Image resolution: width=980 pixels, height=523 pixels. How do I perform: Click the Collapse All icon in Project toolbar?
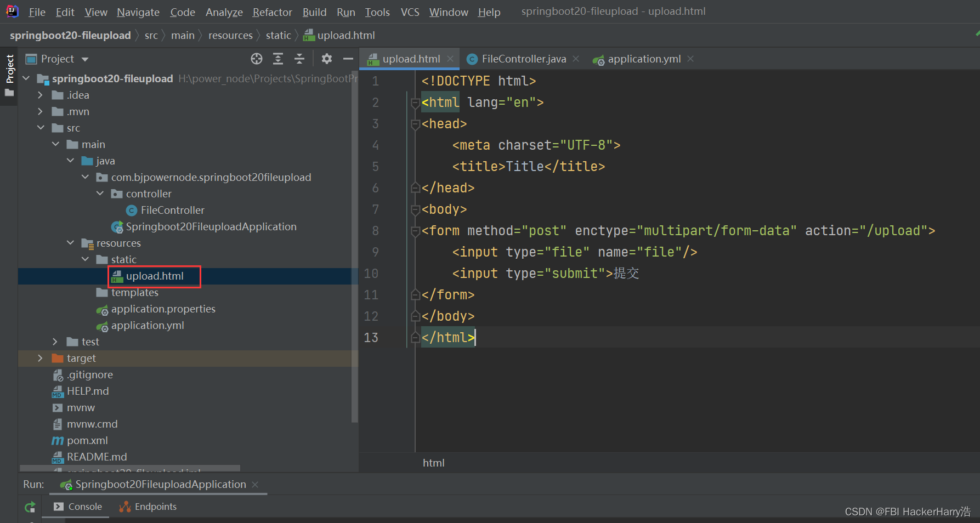coord(299,59)
